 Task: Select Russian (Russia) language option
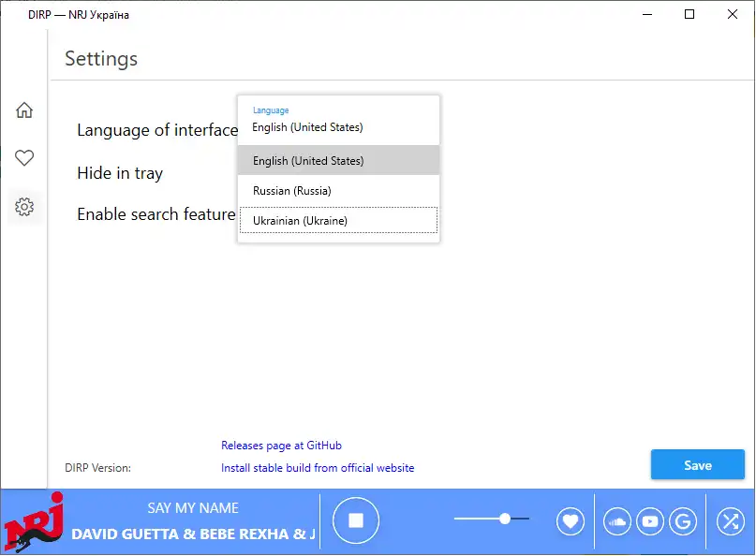tap(338, 191)
